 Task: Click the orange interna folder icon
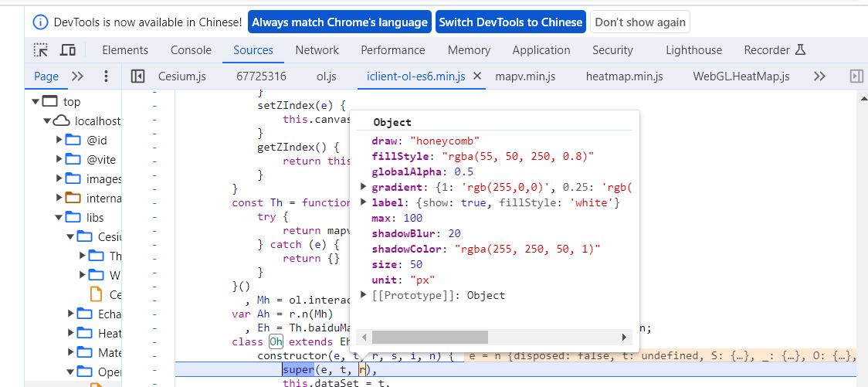click(73, 199)
